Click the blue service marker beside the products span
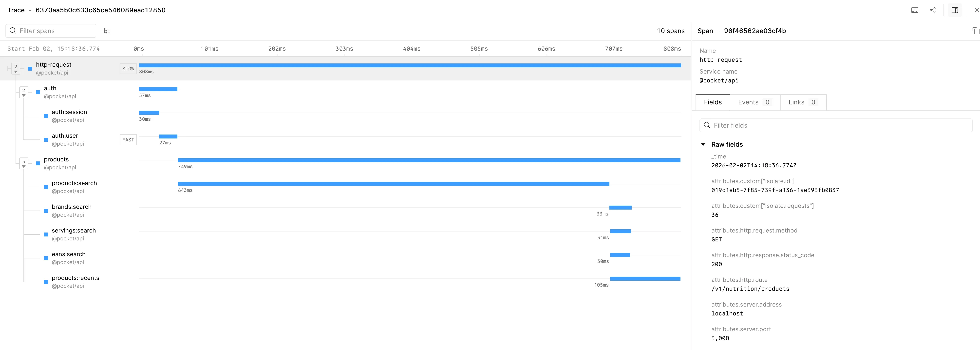Image resolution: width=980 pixels, height=350 pixels. point(38,163)
